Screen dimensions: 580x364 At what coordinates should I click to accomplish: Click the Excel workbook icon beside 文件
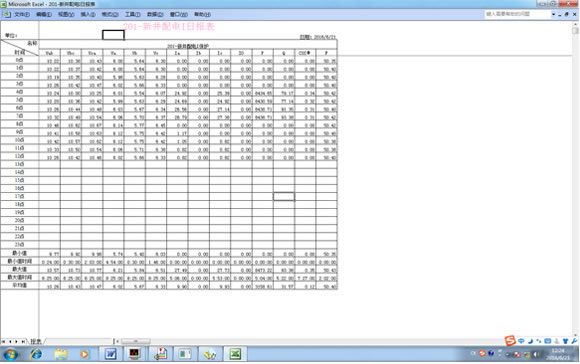7,14
